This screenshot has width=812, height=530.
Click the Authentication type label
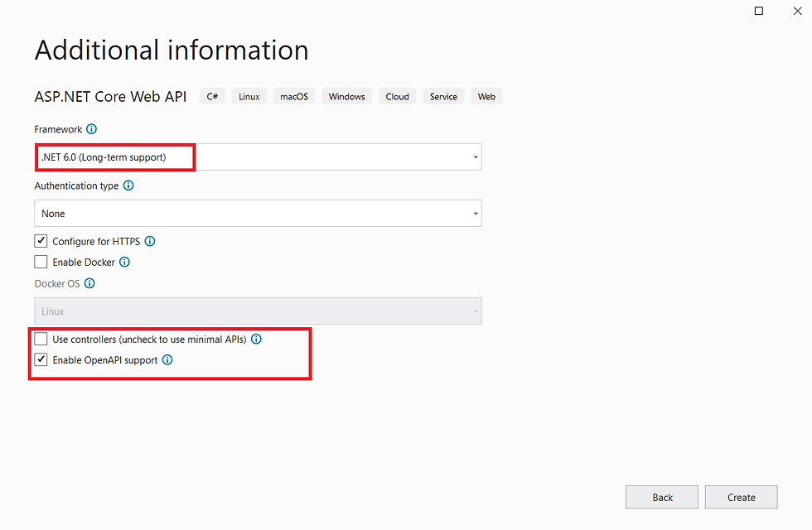[x=76, y=185]
